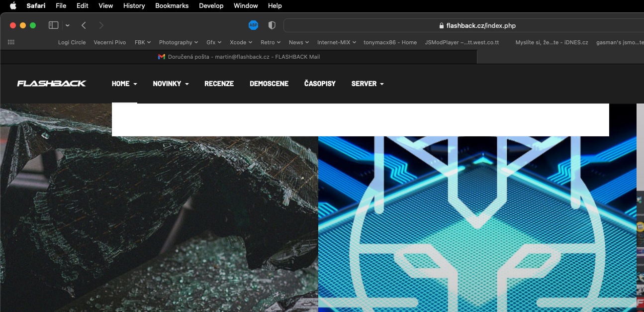Open the Develop menu
Viewport: 644px width, 312px height.
coord(211,6)
